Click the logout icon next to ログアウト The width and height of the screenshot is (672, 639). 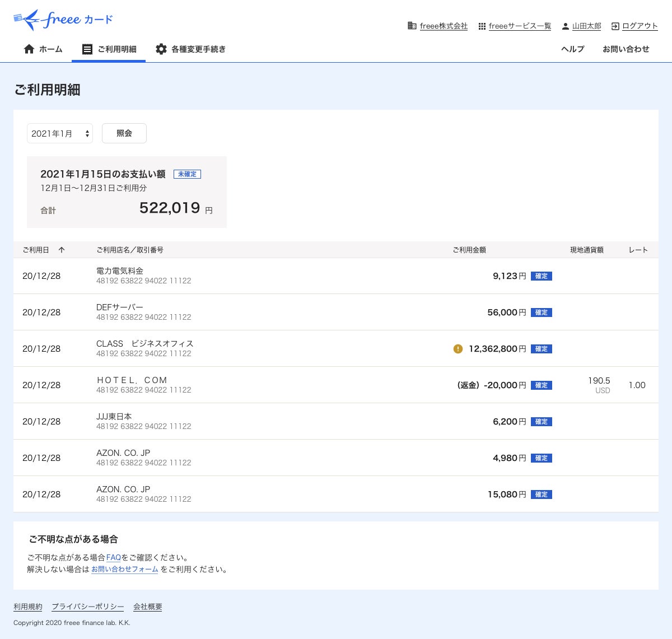615,26
